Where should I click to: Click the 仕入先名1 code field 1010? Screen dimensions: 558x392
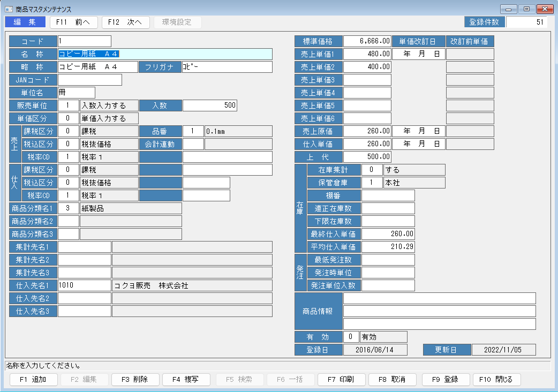(84, 285)
